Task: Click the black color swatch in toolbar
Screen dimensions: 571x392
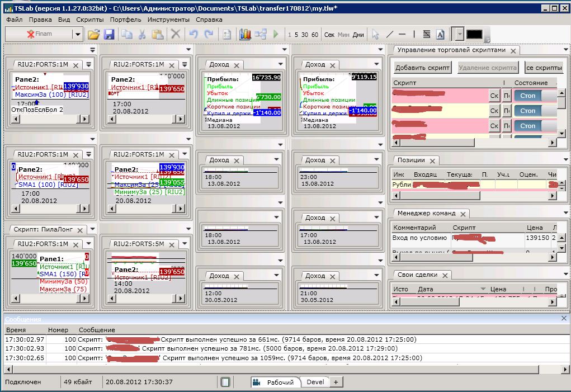Action: pyautogui.click(x=474, y=35)
